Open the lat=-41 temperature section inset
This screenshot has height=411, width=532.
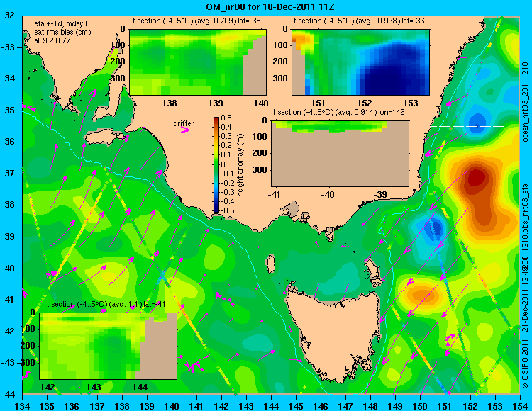[109, 346]
